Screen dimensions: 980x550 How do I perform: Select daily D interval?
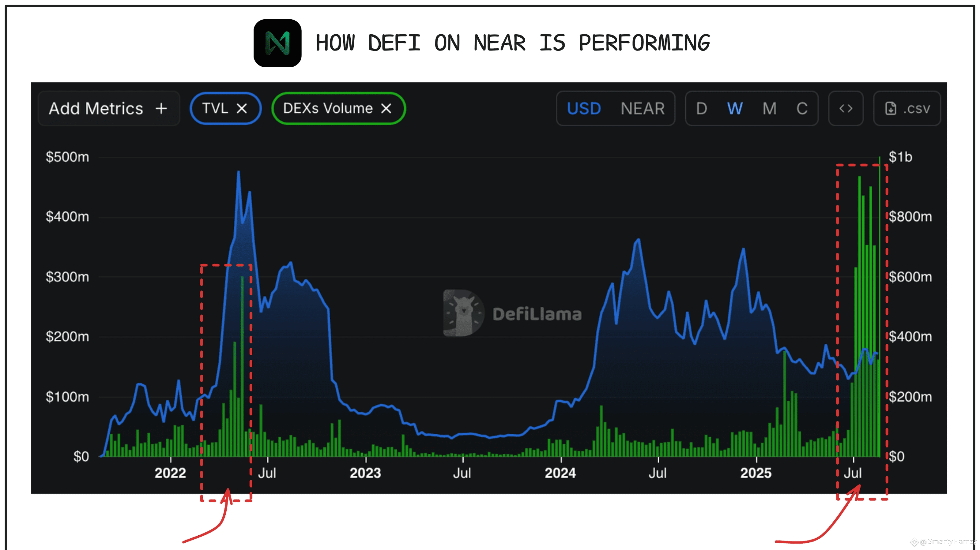[x=702, y=109]
